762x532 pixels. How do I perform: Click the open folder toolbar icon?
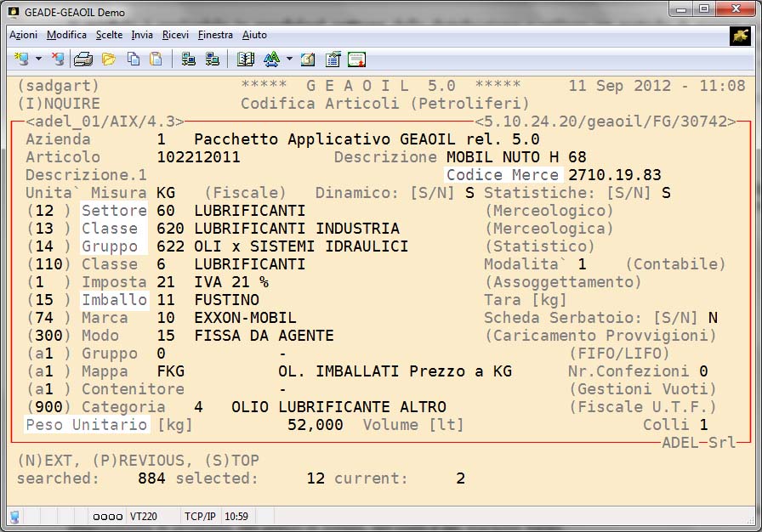(x=108, y=59)
